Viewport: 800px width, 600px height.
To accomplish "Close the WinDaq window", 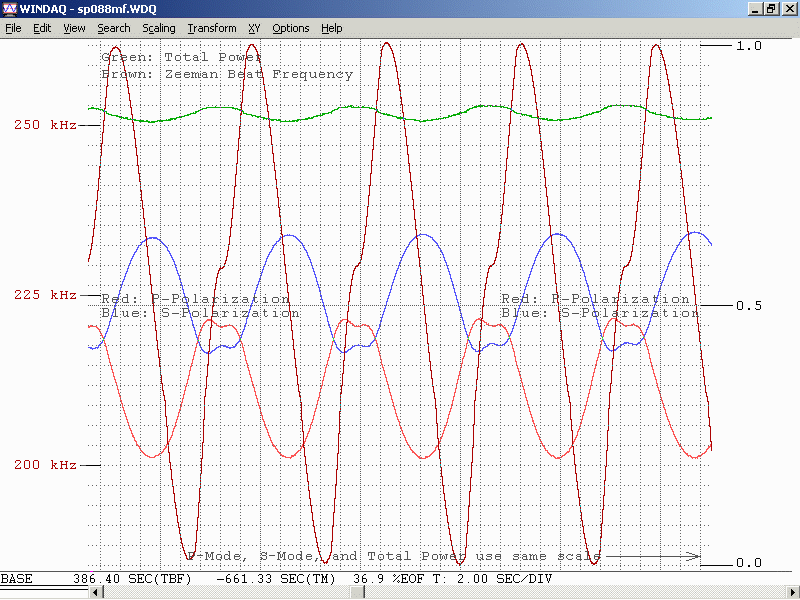I will pyautogui.click(x=789, y=8).
